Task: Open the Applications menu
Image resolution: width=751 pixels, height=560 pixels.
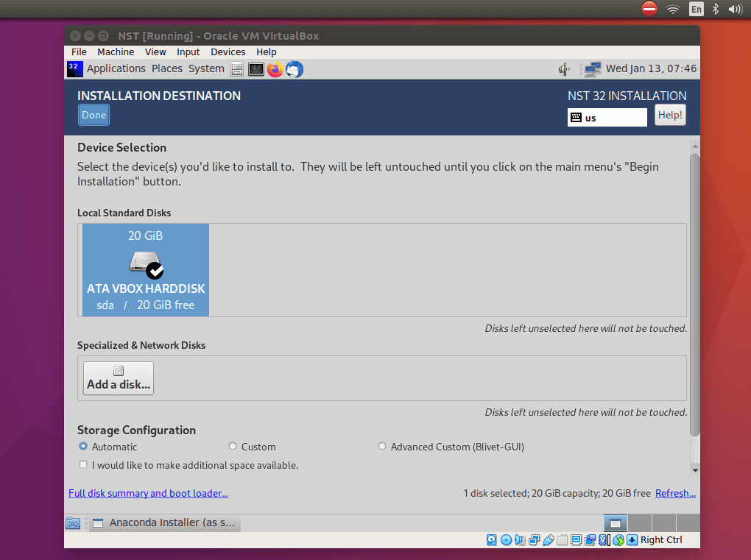Action: [x=116, y=68]
